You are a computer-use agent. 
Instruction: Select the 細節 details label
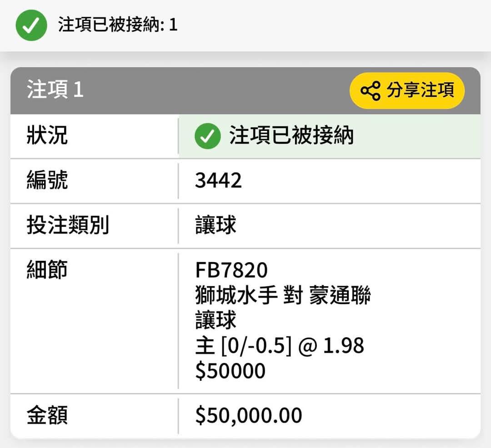[47, 269]
